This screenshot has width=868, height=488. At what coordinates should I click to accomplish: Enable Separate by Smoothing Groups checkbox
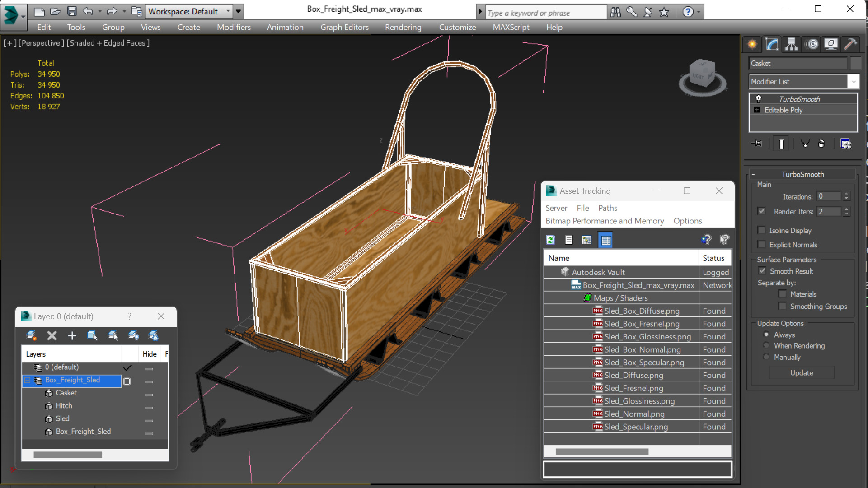pyautogui.click(x=783, y=306)
